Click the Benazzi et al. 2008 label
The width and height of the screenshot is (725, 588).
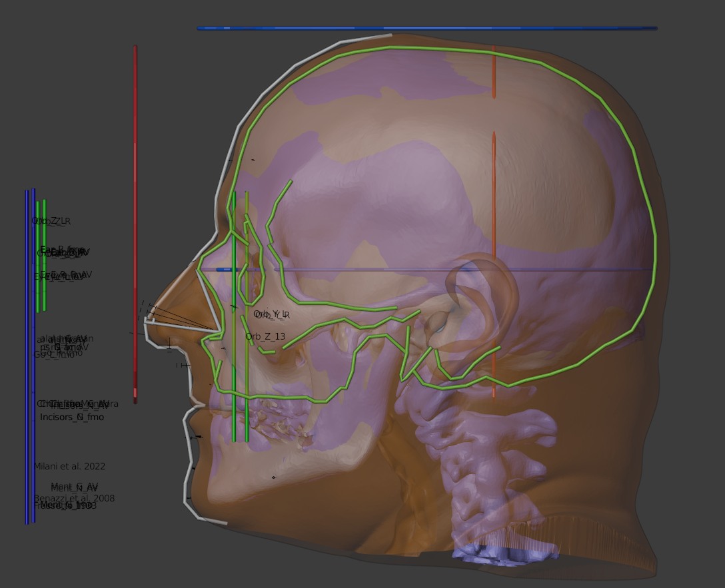[74, 498]
